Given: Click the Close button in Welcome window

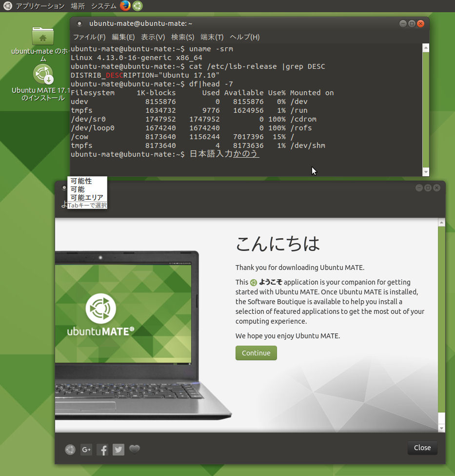Looking at the screenshot, I should click(x=422, y=448).
